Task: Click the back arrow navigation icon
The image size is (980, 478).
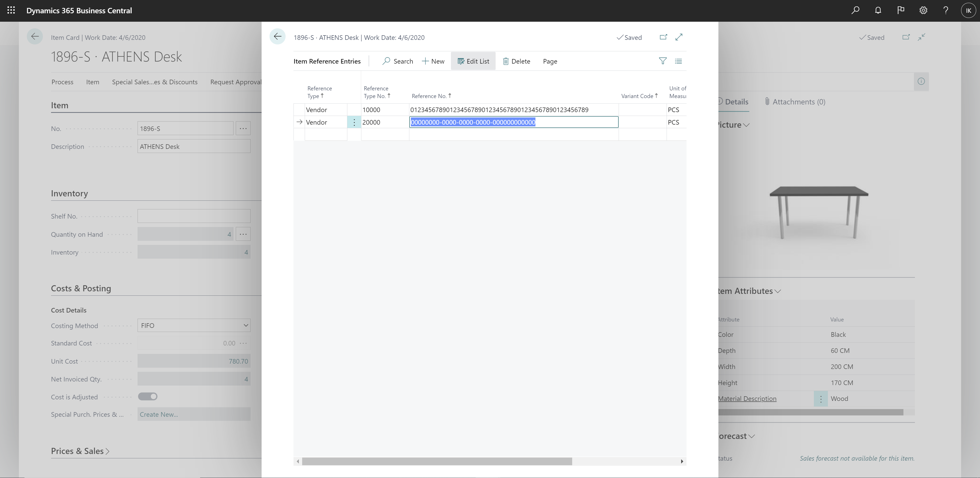Action: [x=277, y=37]
